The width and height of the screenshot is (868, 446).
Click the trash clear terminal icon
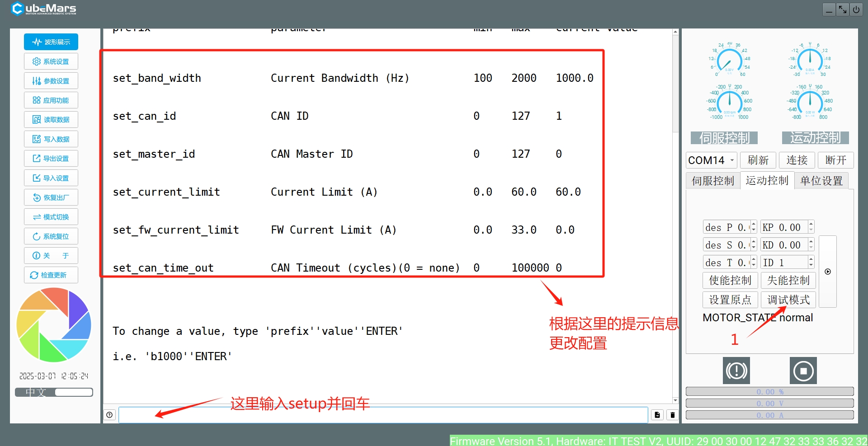(673, 415)
